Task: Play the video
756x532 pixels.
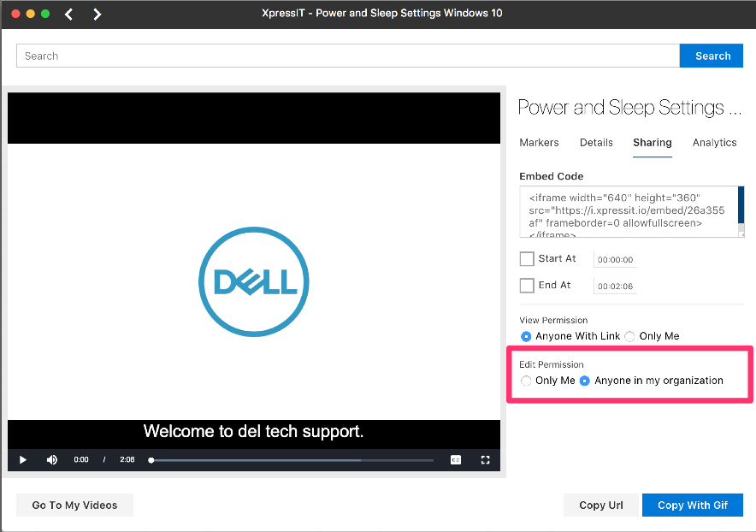Action: point(22,459)
